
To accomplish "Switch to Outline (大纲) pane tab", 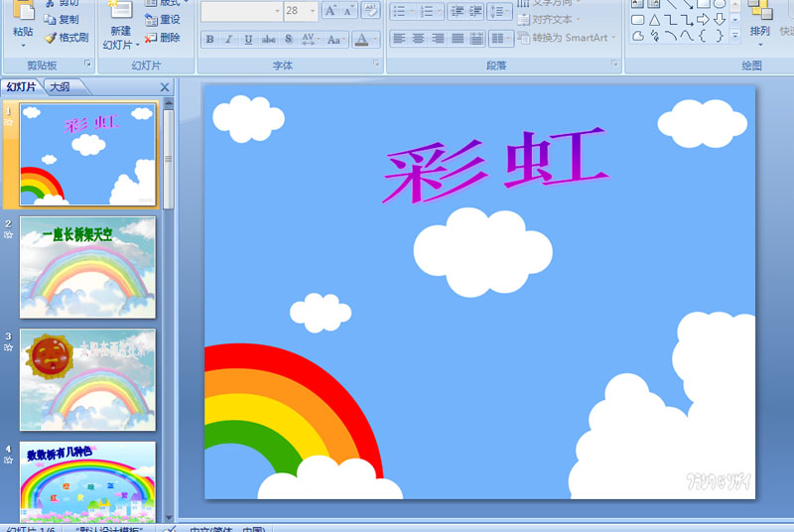I will pos(61,87).
